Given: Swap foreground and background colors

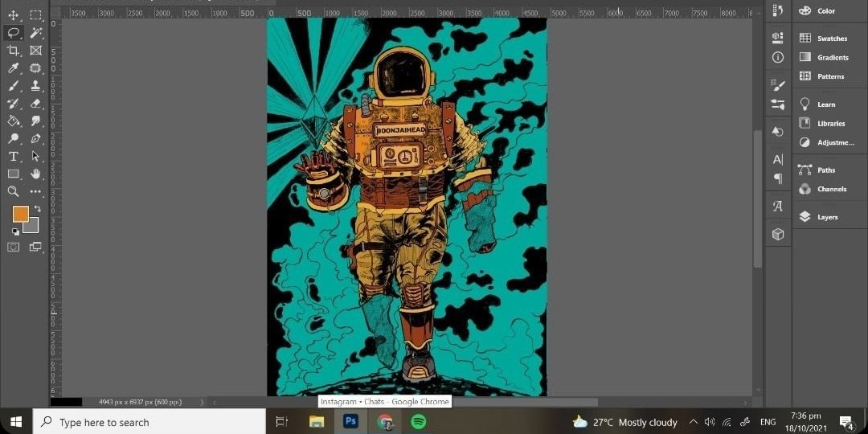Looking at the screenshot, I should (x=38, y=209).
